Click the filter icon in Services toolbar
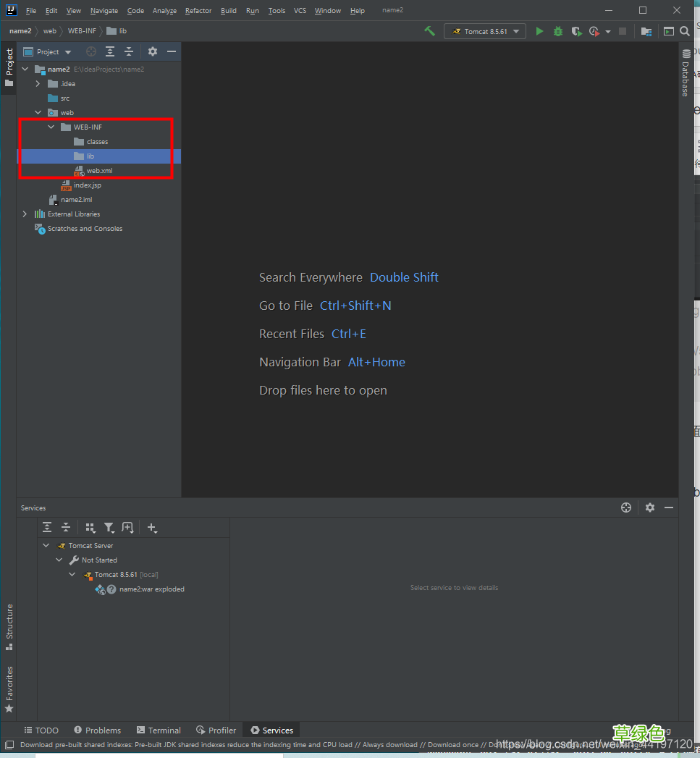This screenshot has width=700, height=758. point(109,528)
